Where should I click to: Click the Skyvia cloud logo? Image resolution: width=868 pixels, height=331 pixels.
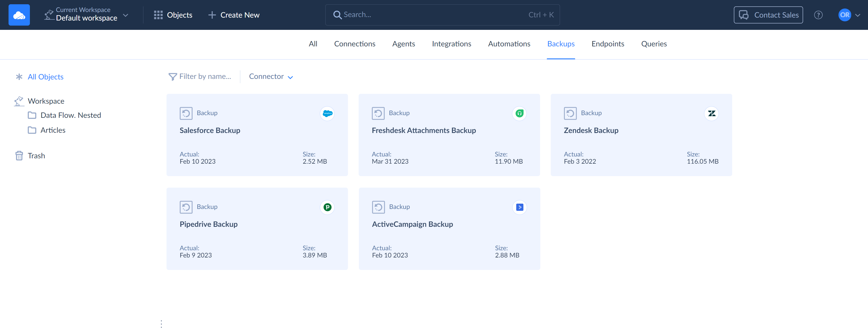pyautogui.click(x=19, y=15)
